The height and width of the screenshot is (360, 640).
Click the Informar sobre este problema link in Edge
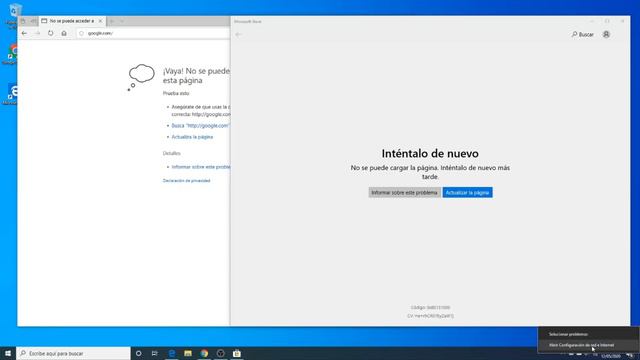point(201,167)
